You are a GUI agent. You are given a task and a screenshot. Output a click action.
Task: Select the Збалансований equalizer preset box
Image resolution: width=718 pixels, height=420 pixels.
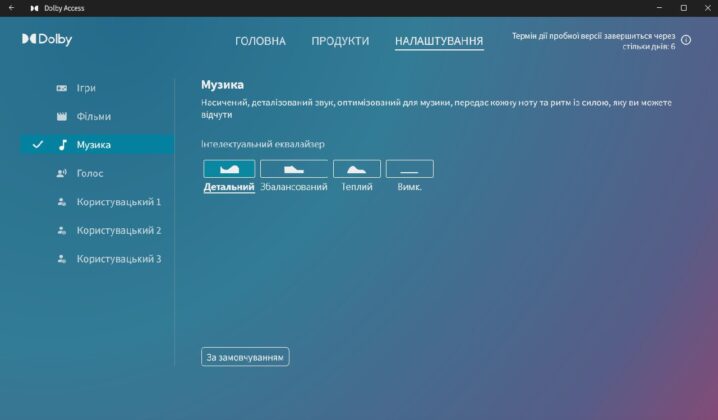coord(294,169)
